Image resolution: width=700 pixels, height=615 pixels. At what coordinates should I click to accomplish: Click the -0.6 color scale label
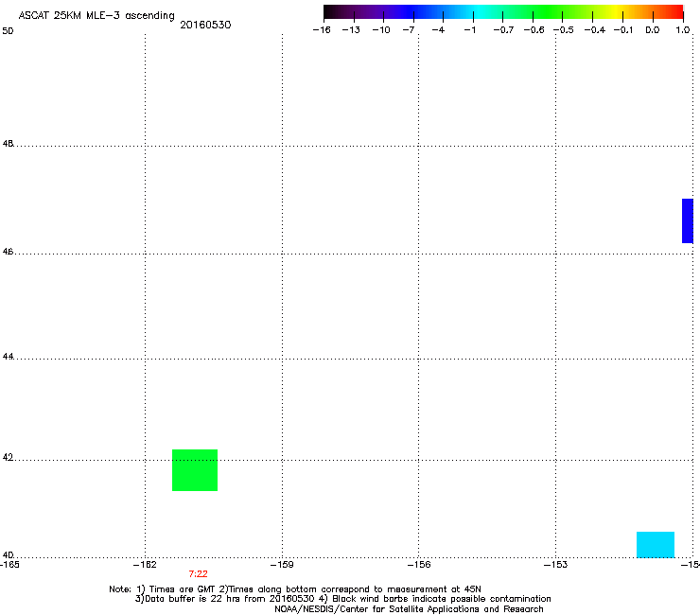pos(534,30)
